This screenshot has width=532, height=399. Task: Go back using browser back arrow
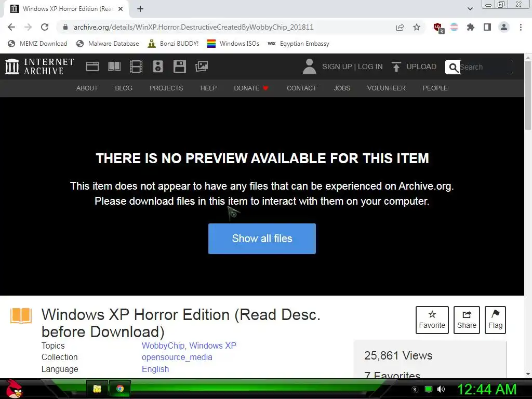tap(11, 27)
